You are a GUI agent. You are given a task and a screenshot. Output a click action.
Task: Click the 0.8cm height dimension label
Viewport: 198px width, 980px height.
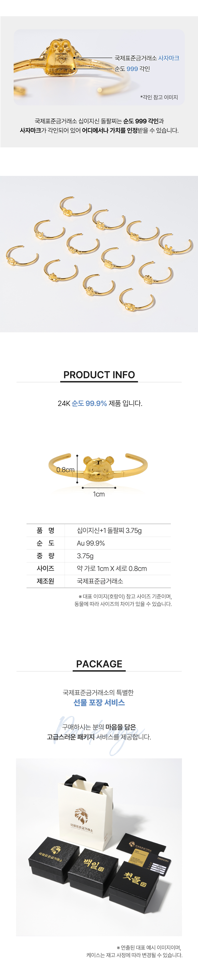[65, 470]
